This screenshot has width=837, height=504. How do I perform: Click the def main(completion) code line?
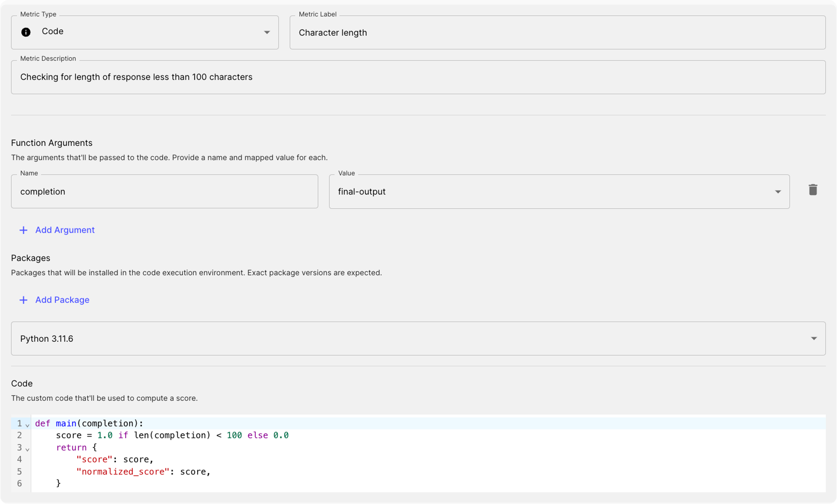pos(89,423)
